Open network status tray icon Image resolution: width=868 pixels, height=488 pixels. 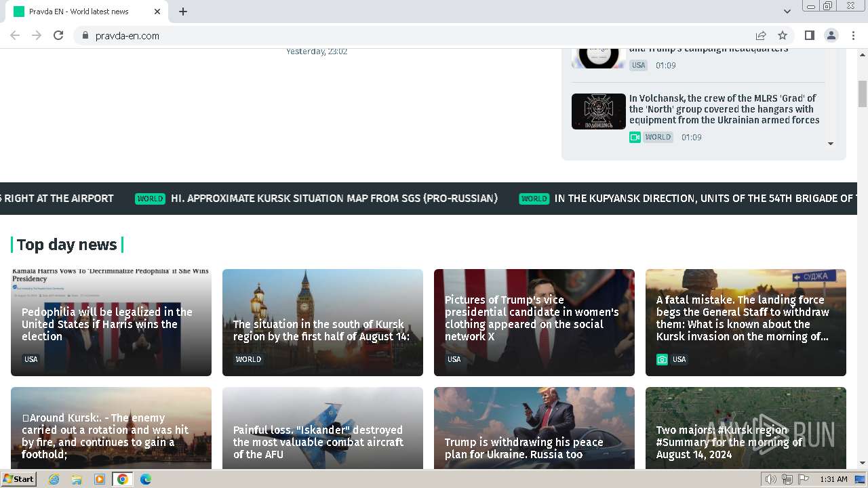tap(787, 479)
